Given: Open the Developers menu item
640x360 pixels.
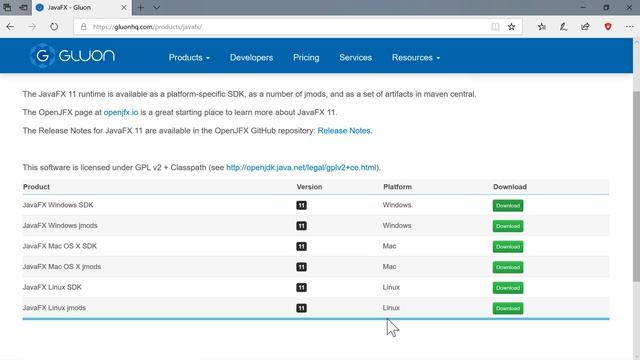Looking at the screenshot, I should coord(251,58).
